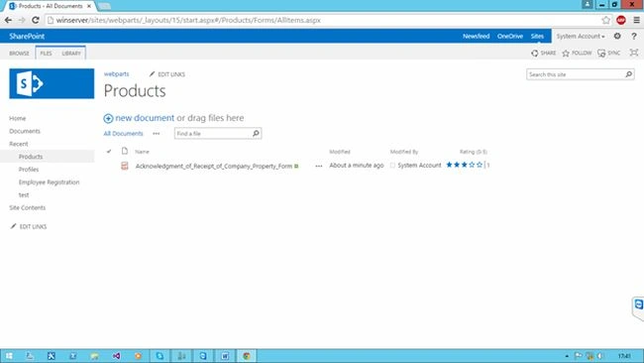Open the test link in Recent
The width and height of the screenshot is (644, 363).
tap(24, 194)
